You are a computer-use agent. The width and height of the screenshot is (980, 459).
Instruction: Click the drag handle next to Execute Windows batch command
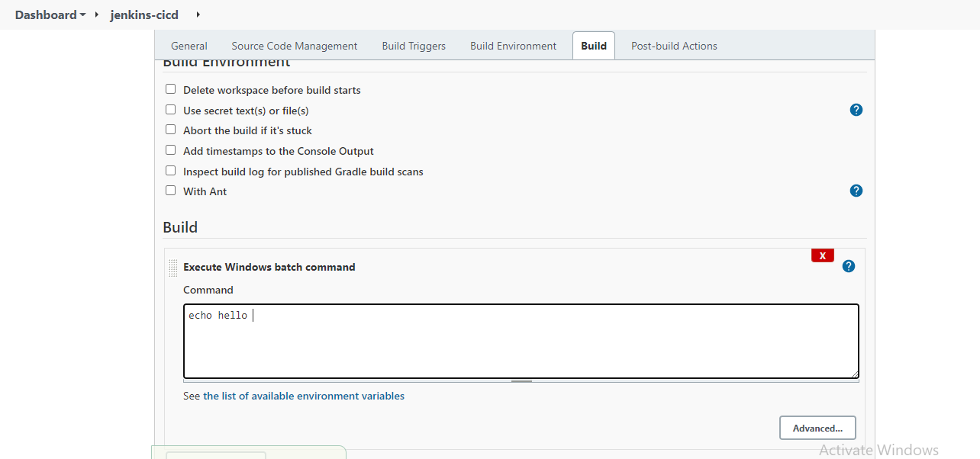click(172, 268)
